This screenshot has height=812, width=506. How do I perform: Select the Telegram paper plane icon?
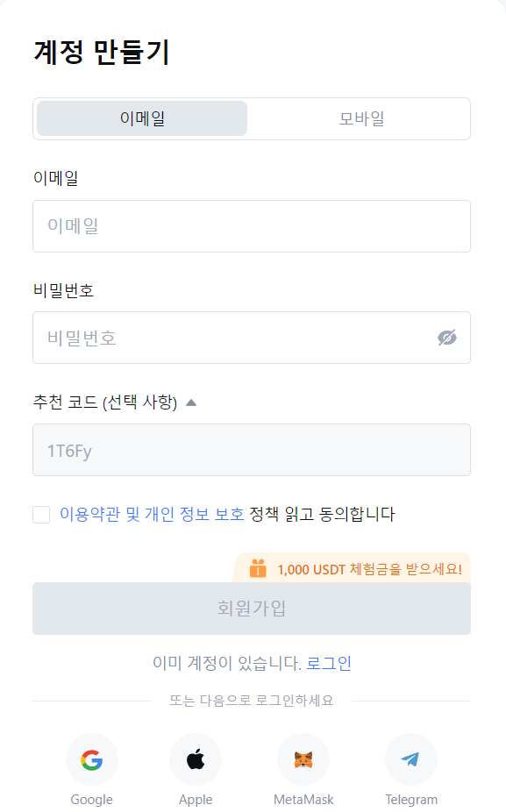[411, 759]
